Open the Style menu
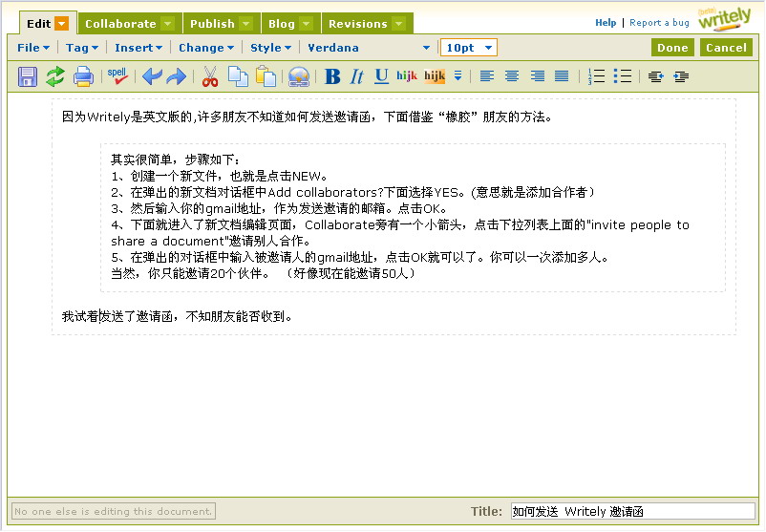This screenshot has width=766, height=532. [x=270, y=48]
